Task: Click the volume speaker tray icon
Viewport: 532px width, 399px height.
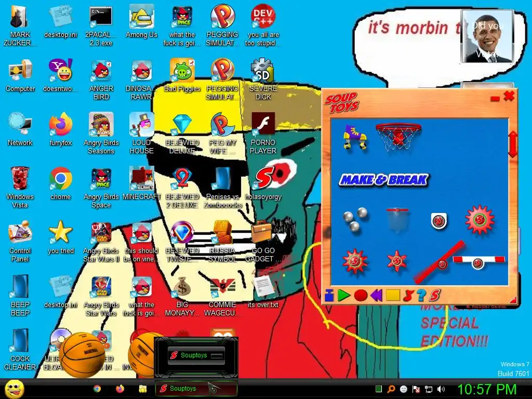Action: pyautogui.click(x=441, y=389)
